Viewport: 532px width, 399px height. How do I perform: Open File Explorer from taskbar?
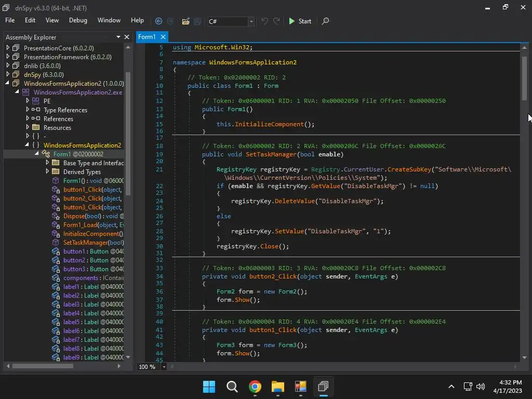(277, 387)
